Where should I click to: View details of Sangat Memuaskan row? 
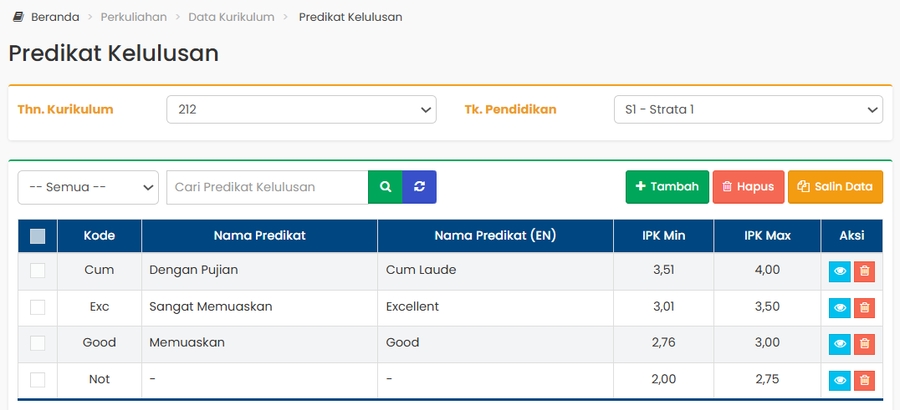[840, 307]
